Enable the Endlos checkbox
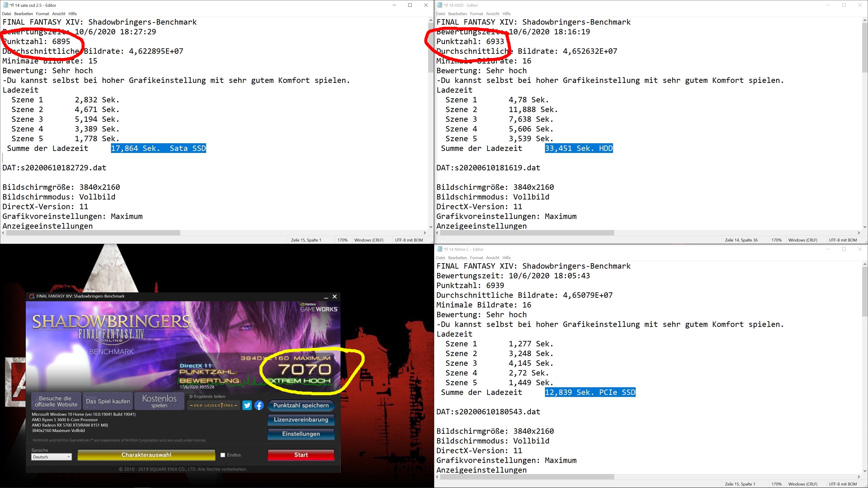Screen dimensions: 868x488 (x=223, y=455)
